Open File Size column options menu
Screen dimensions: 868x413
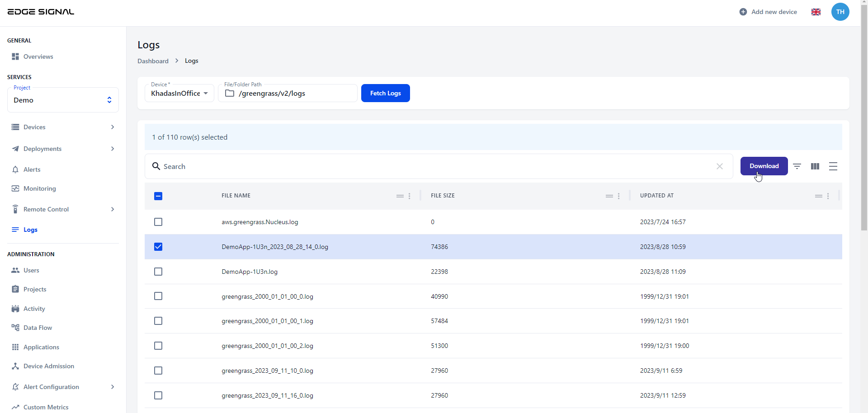(619, 196)
